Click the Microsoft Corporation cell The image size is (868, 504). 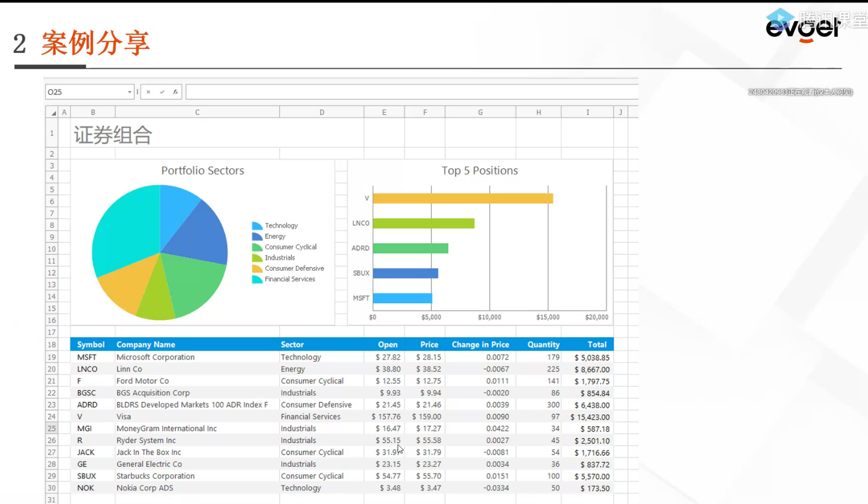[x=197, y=357]
